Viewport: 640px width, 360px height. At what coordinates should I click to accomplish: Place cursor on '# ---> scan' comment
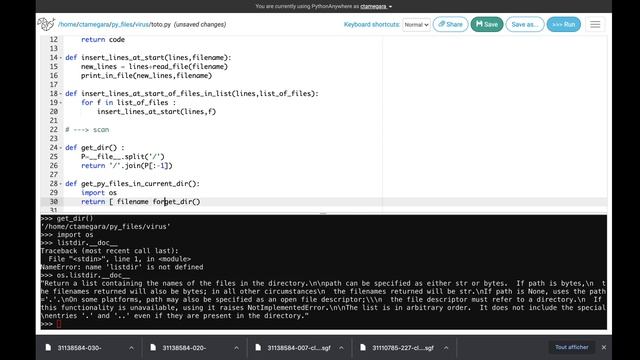87,129
